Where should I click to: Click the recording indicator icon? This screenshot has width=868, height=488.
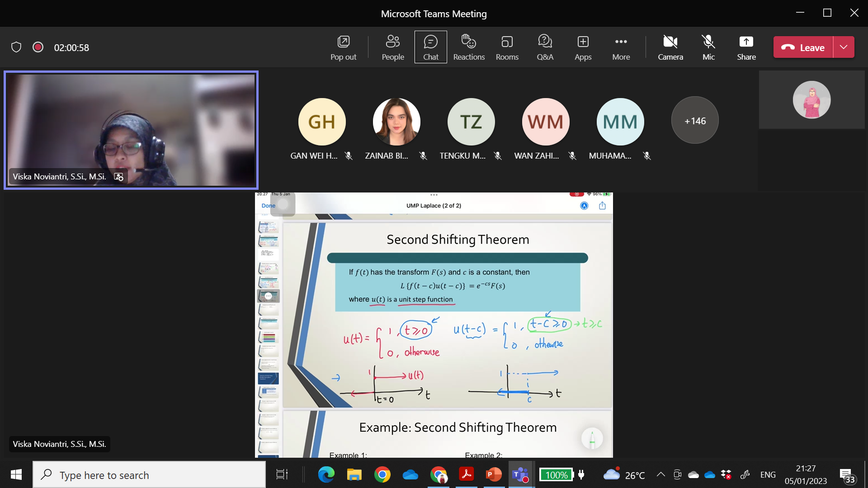[x=38, y=47]
